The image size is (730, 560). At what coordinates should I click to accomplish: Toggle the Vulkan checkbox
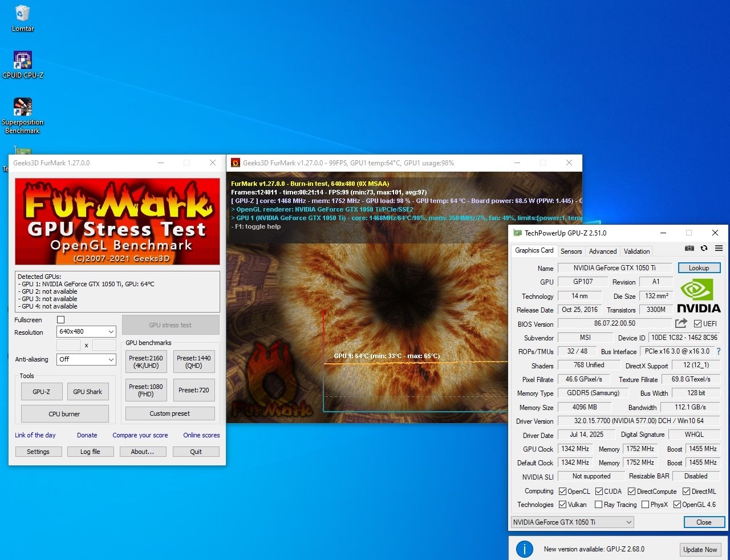tap(562, 504)
